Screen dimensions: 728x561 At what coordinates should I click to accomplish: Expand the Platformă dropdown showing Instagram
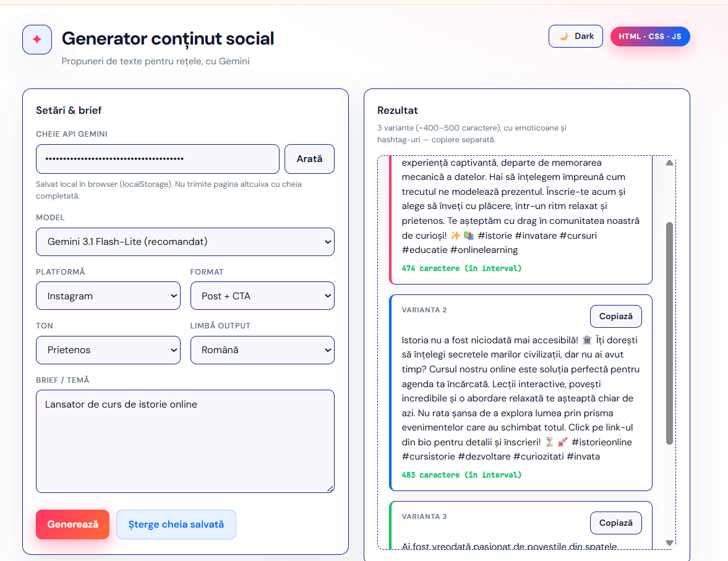tap(108, 296)
